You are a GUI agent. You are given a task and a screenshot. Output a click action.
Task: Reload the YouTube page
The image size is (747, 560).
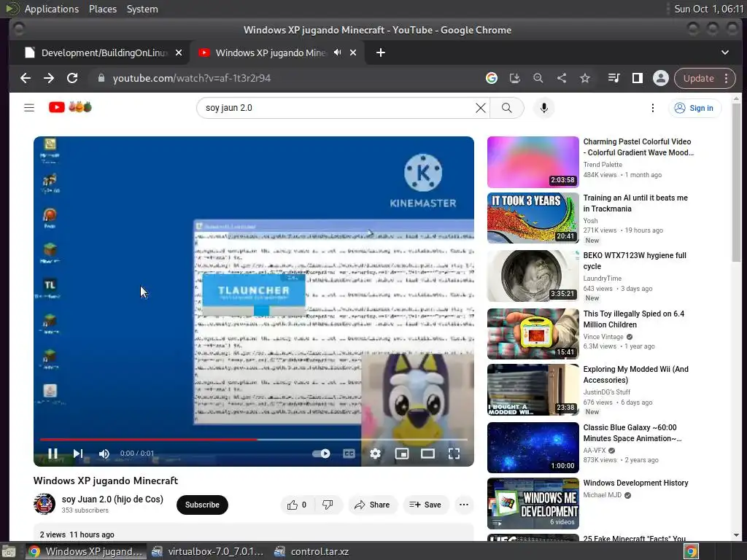(72, 78)
